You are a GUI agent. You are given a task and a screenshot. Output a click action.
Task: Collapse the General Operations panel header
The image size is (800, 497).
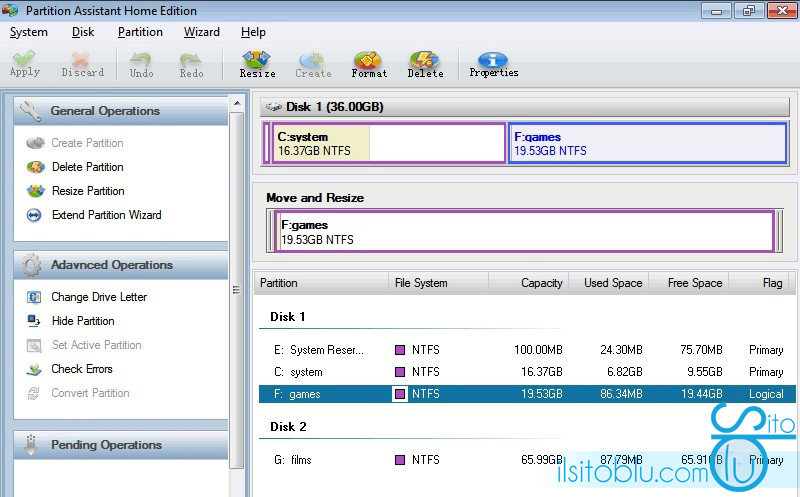tap(121, 111)
